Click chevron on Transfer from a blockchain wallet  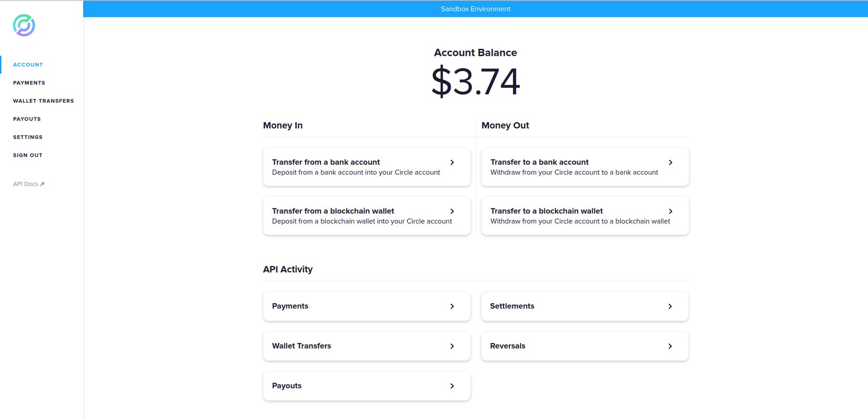452,211
